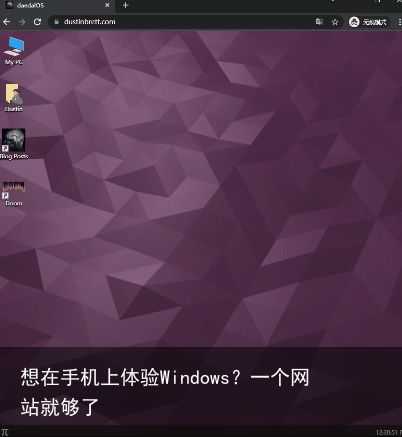Screen dimensions: 402x437
Task: View site info via the lock icon
Action: tap(57, 22)
